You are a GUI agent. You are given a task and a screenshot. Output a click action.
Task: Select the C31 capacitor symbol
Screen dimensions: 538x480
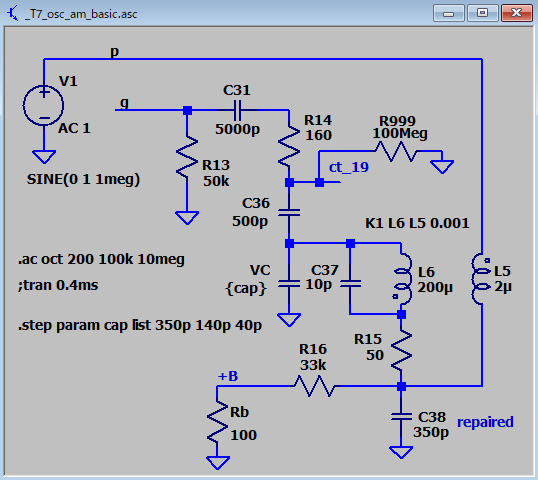(237, 110)
